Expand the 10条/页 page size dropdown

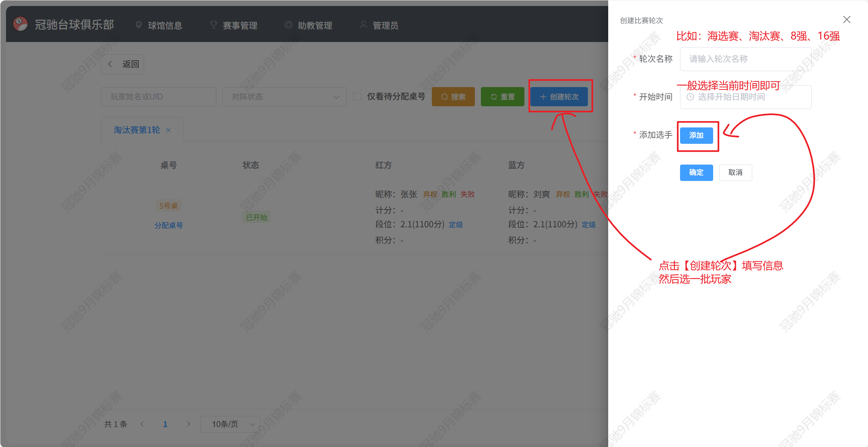[230, 424]
